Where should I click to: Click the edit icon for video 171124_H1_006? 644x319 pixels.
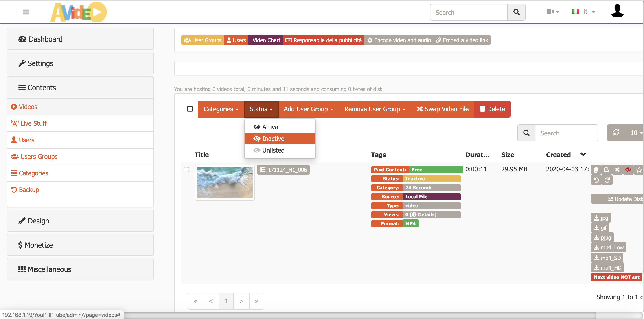pyautogui.click(x=607, y=170)
